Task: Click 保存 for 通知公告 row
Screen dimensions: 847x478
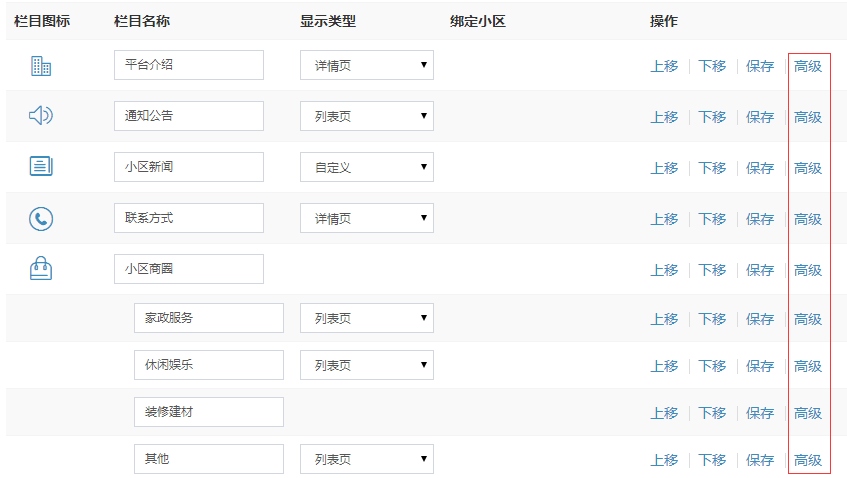Action: 760,117
